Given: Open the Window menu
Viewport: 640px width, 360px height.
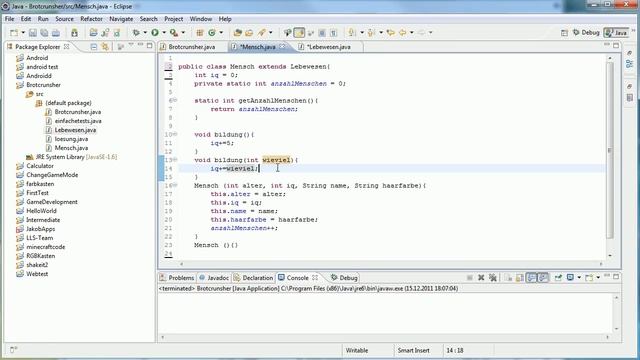Looking at the screenshot, I should coord(200,19).
